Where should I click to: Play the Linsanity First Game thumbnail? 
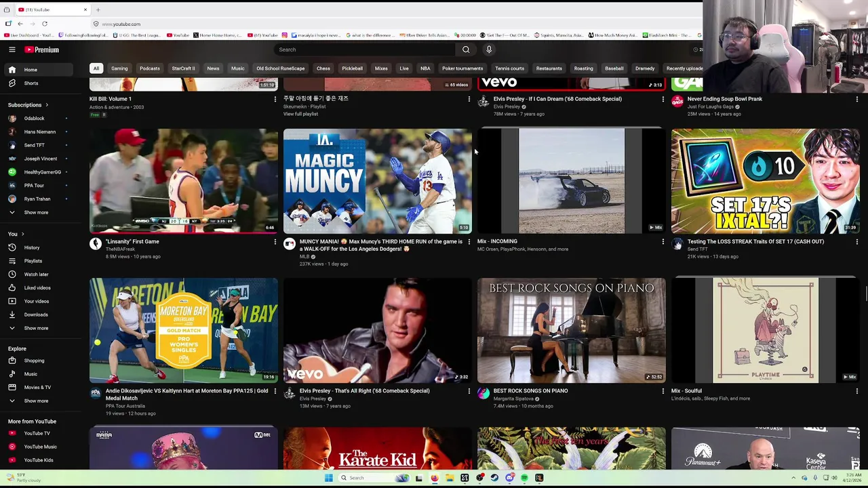click(x=184, y=181)
